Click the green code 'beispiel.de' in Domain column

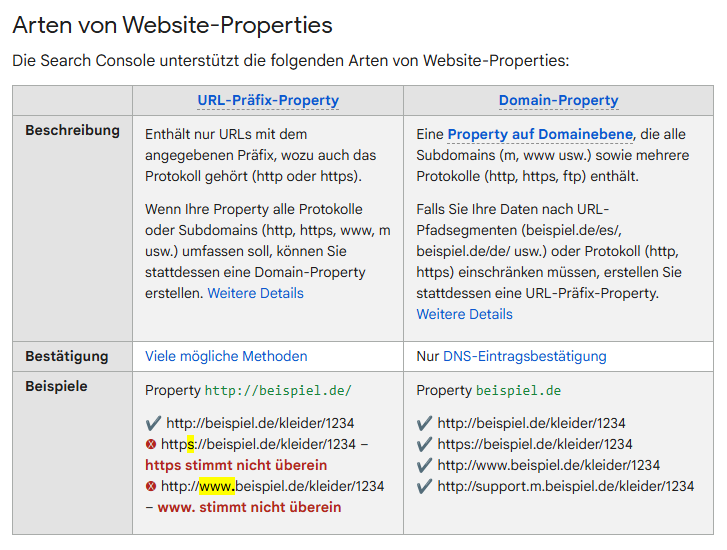[518, 390]
